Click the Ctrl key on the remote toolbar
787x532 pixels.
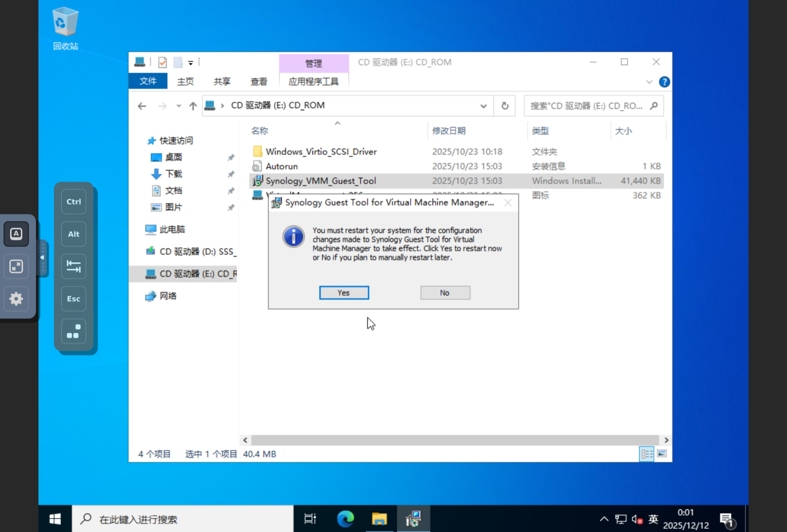(74, 202)
